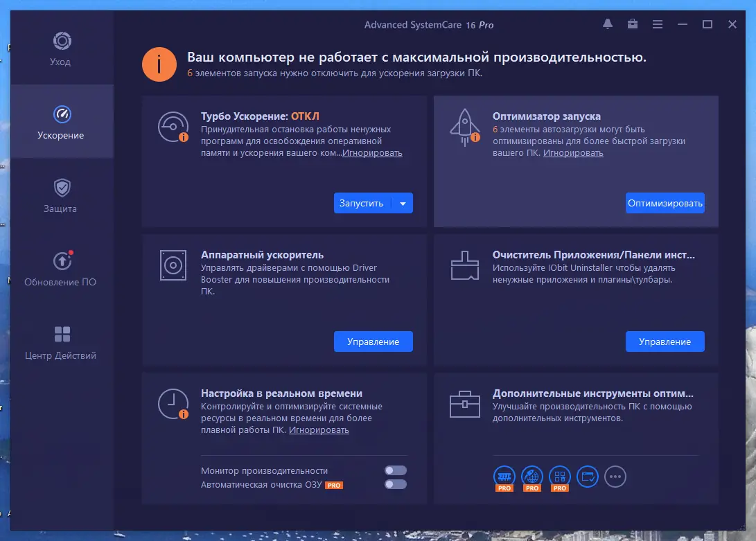Click the app cleanup PRO tool icon
Screen dimensions: 756x541
coord(559,477)
